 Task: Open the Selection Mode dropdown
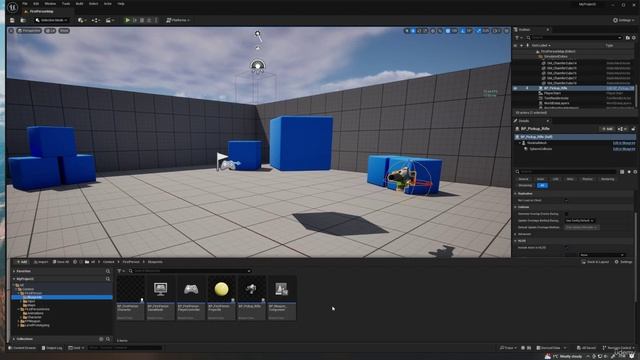(x=51, y=20)
